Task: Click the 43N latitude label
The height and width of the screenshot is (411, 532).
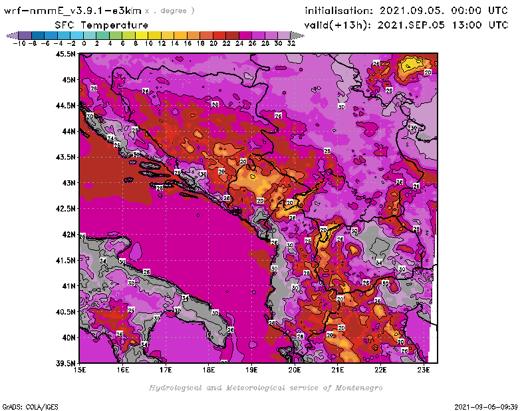Action: (x=68, y=183)
